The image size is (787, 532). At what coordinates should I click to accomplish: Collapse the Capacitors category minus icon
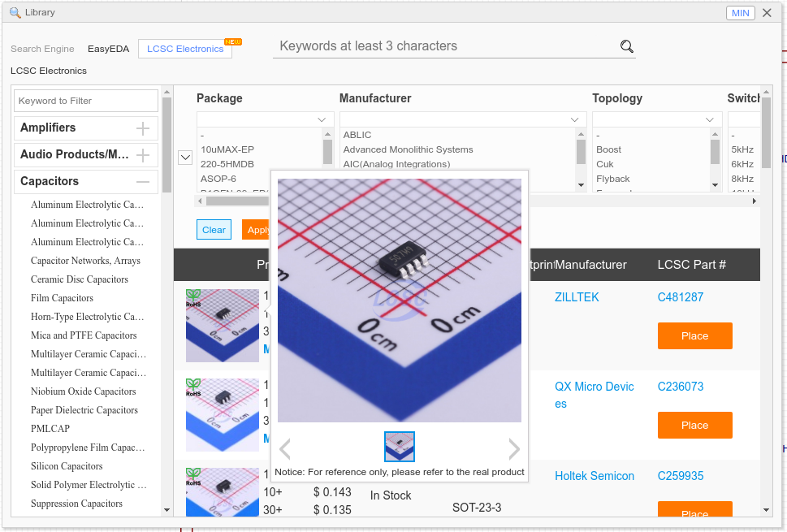(x=143, y=182)
